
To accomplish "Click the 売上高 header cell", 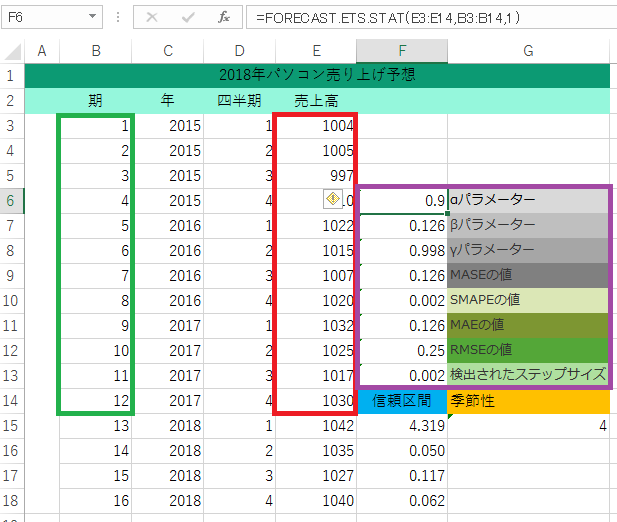I will click(316, 101).
